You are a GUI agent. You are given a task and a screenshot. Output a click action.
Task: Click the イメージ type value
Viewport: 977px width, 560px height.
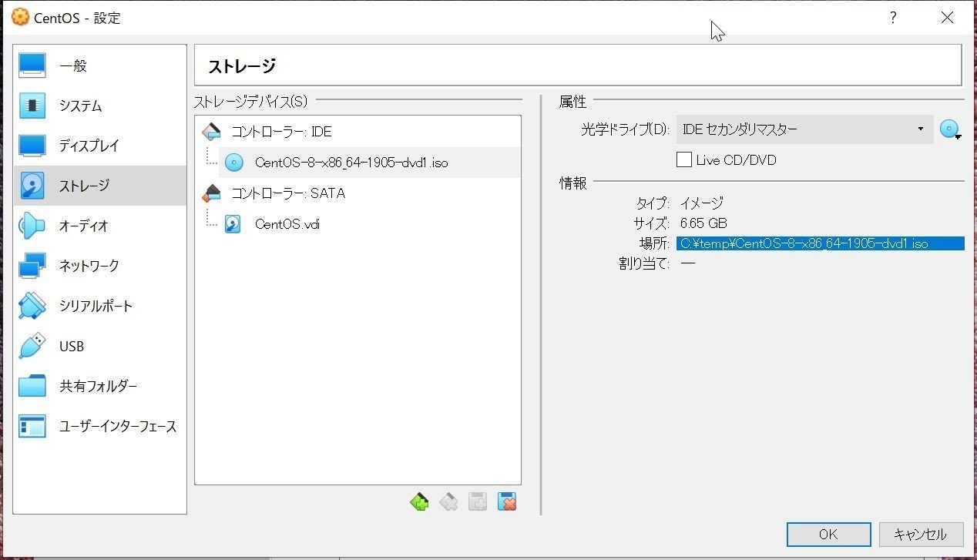(x=701, y=203)
